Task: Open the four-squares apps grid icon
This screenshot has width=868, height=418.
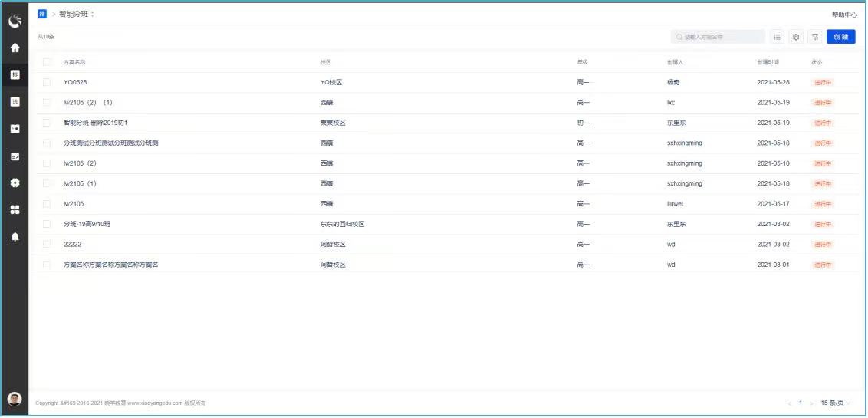Action: (15, 210)
